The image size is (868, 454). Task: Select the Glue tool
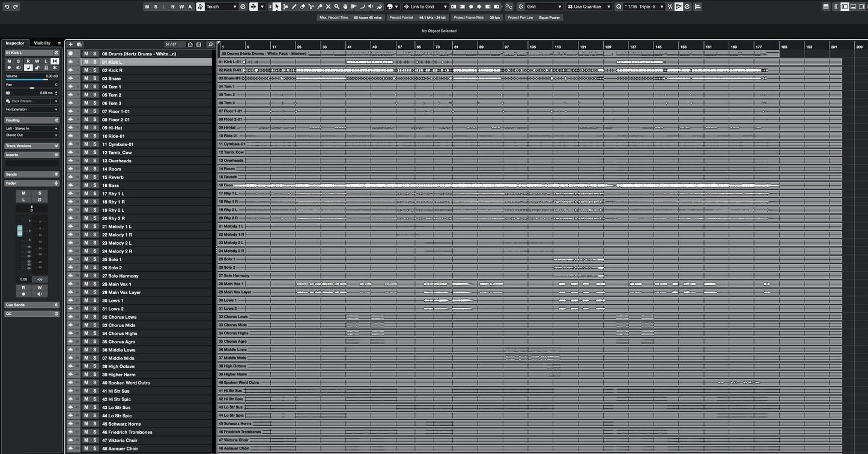point(320,7)
